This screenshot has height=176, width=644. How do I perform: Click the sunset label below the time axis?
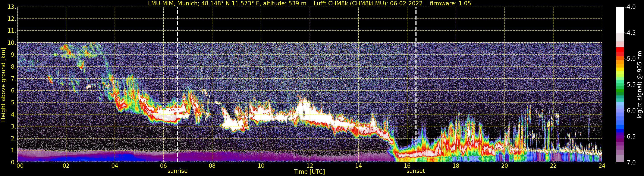(415, 171)
